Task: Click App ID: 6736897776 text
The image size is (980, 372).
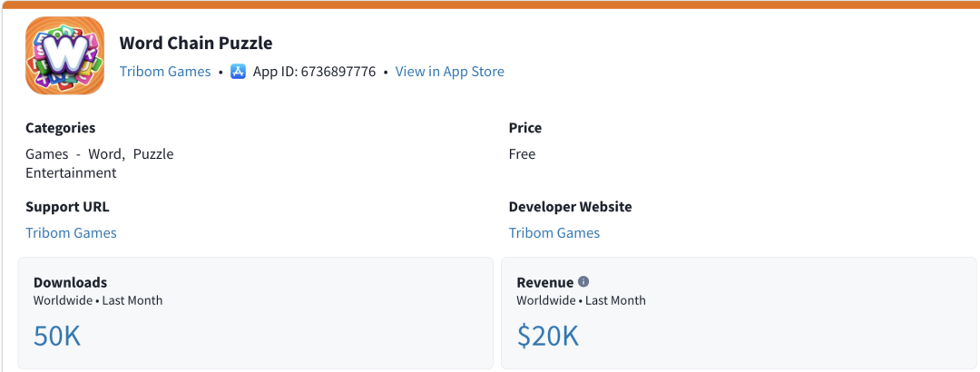Action: (x=314, y=72)
